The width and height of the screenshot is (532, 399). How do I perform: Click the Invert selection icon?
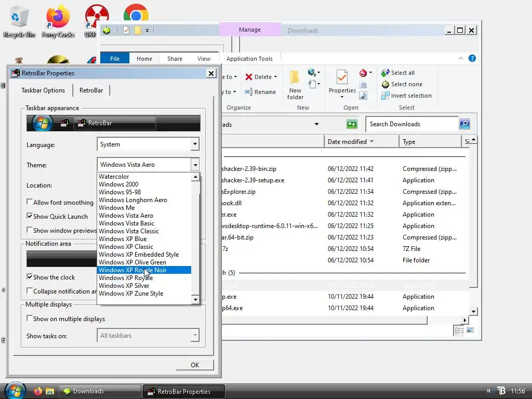coord(385,96)
